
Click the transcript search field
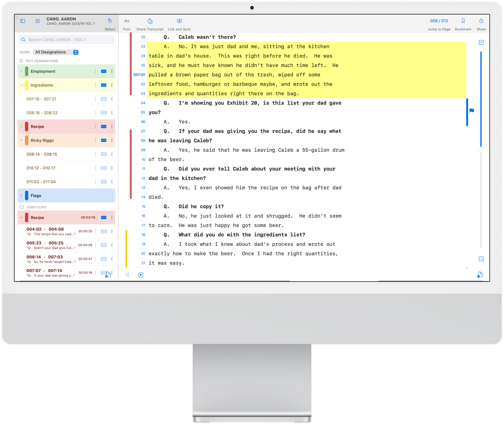pyautogui.click(x=66, y=40)
